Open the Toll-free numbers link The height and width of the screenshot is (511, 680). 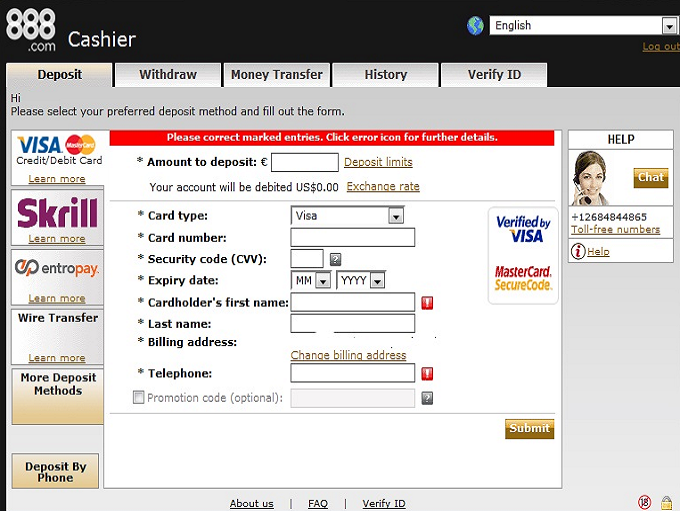pos(615,229)
